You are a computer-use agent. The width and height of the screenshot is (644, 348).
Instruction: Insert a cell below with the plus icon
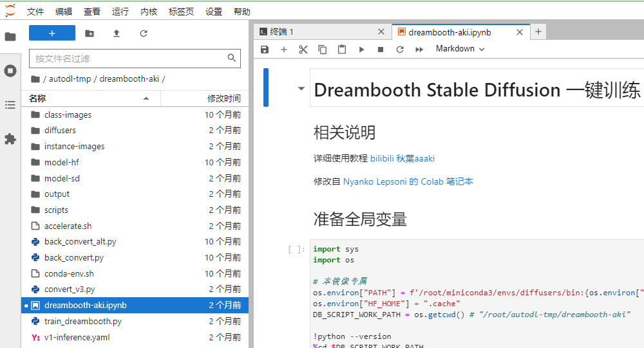click(x=284, y=50)
